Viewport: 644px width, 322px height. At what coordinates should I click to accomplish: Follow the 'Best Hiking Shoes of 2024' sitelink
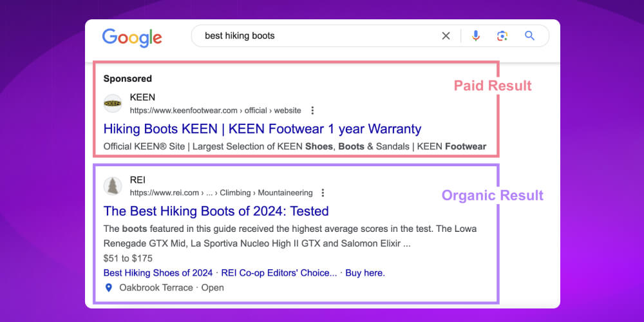158,272
